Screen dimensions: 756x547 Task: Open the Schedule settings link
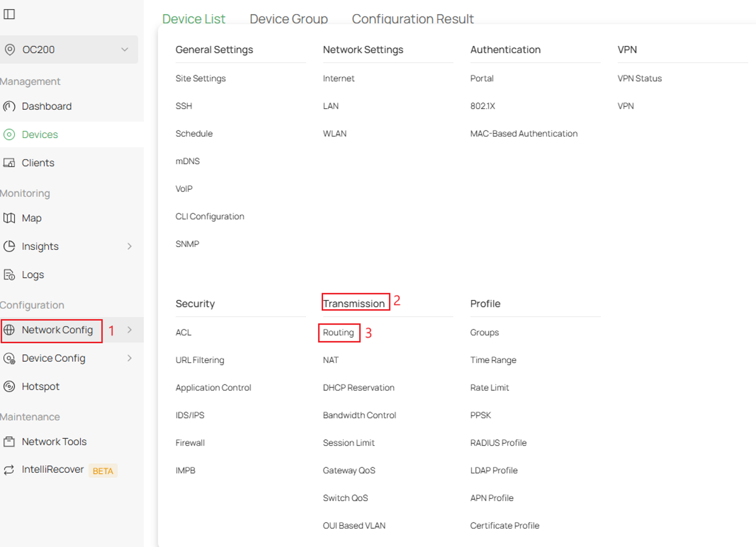194,134
